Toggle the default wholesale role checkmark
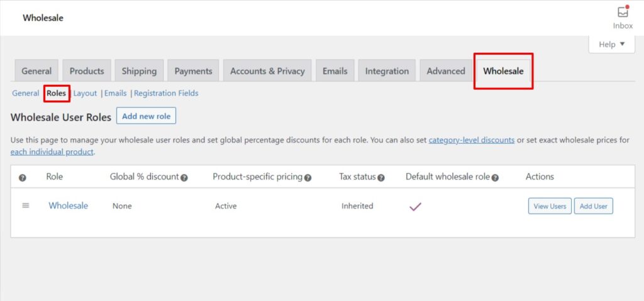Screen dimensions: 644x301 (x=415, y=206)
